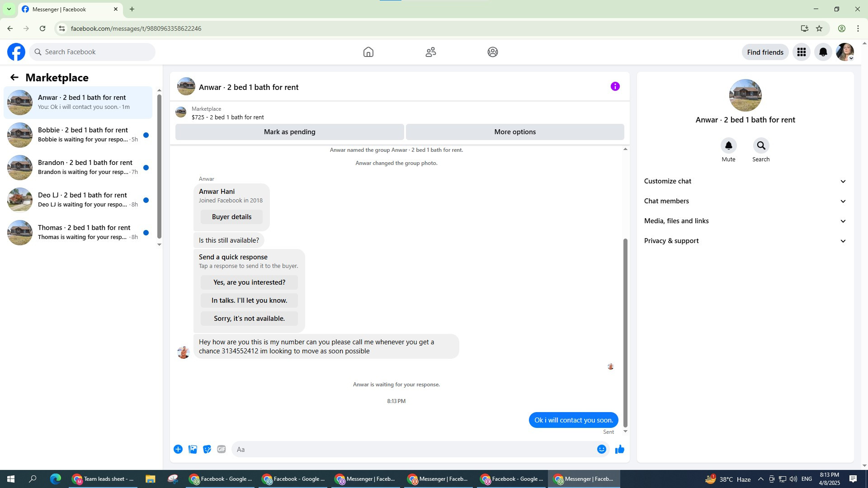The width and height of the screenshot is (868, 488).
Task: Click the thumbs-up like icon
Action: (x=619, y=449)
